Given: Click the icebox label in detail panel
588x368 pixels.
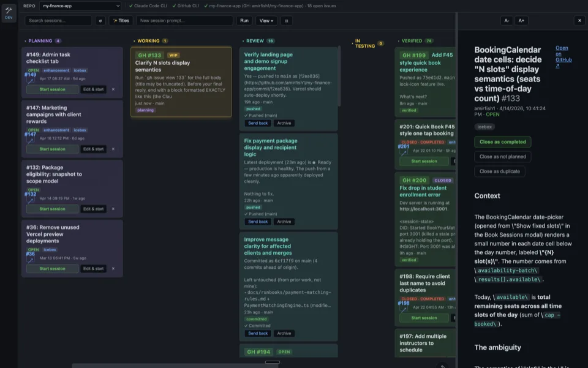Looking at the screenshot, I should pyautogui.click(x=484, y=127).
